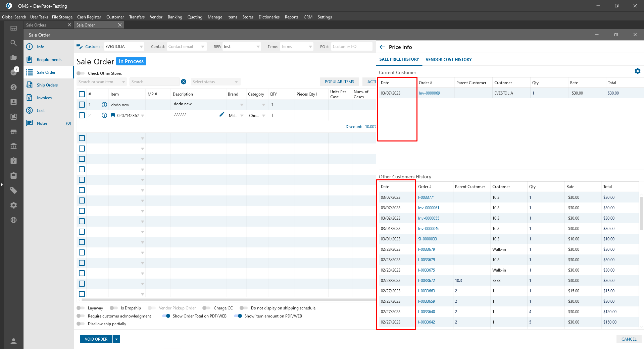The height and width of the screenshot is (349, 644).
Task: Click the info icon on dodo new row
Action: (x=104, y=105)
